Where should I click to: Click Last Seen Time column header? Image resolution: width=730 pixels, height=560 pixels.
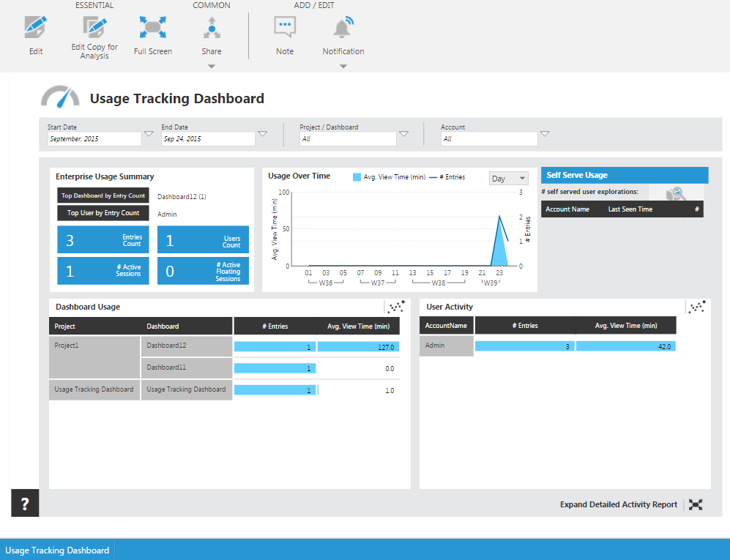pos(630,209)
